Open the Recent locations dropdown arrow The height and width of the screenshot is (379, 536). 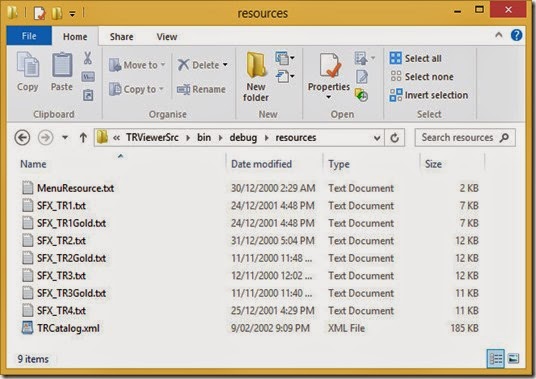pyautogui.click(x=65, y=138)
